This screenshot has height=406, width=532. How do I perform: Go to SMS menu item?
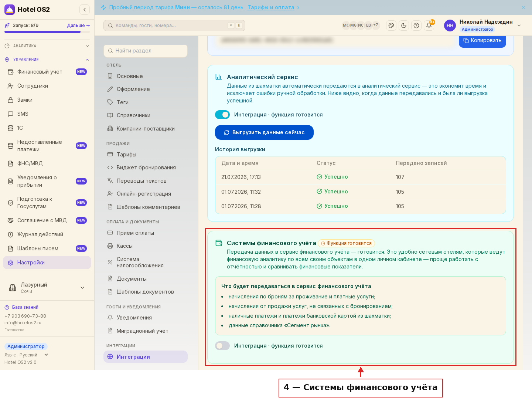[47, 114]
